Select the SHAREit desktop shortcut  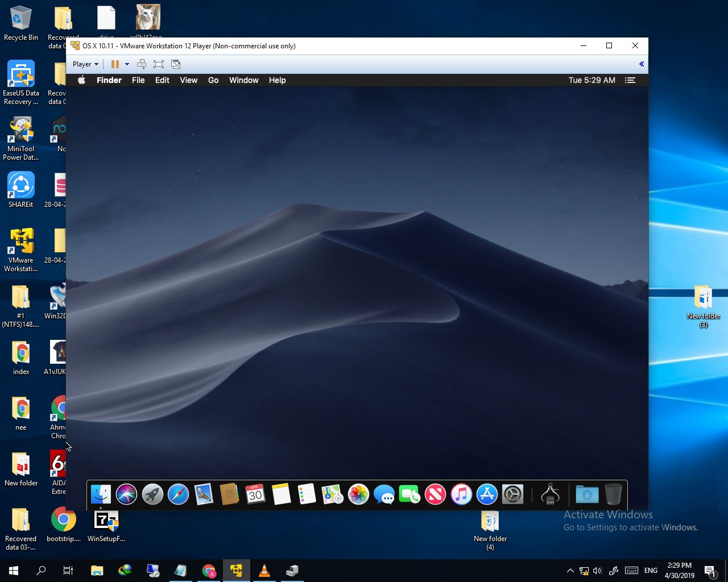(21, 190)
